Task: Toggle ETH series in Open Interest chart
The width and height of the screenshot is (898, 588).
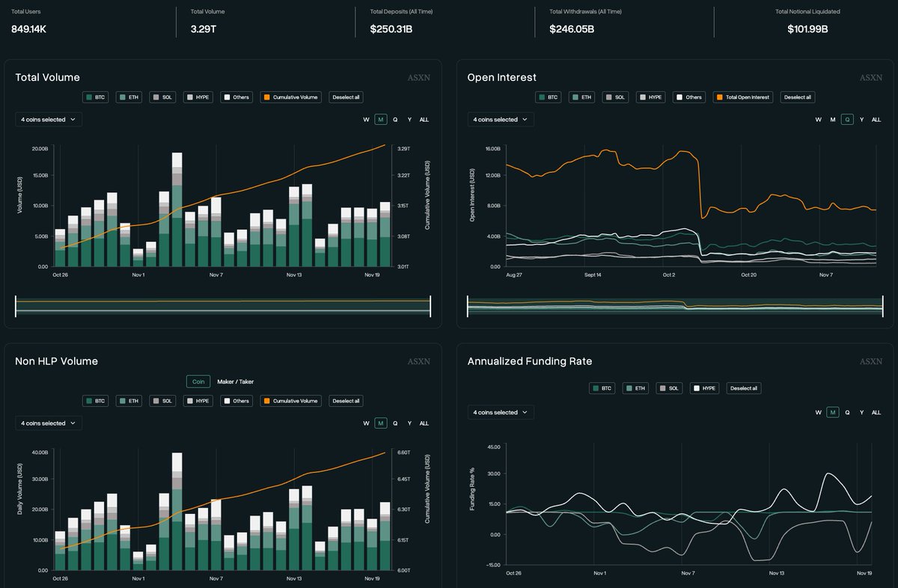Action: (x=582, y=97)
